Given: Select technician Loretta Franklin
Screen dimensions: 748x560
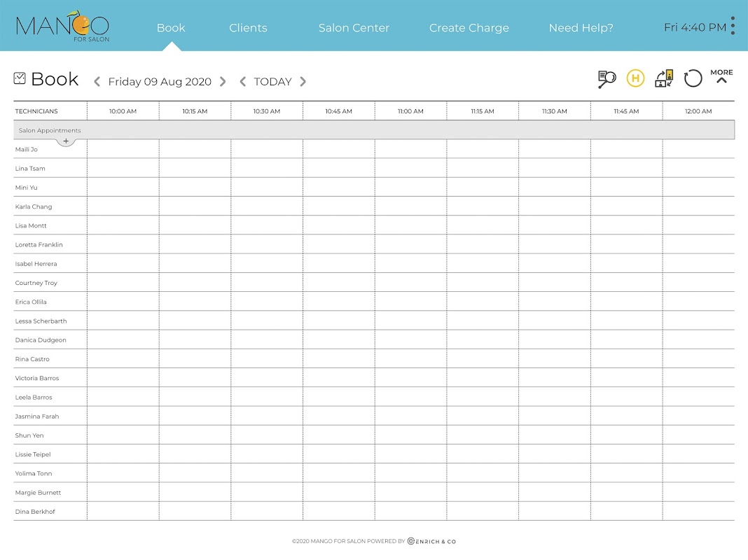Looking at the screenshot, I should click(39, 244).
